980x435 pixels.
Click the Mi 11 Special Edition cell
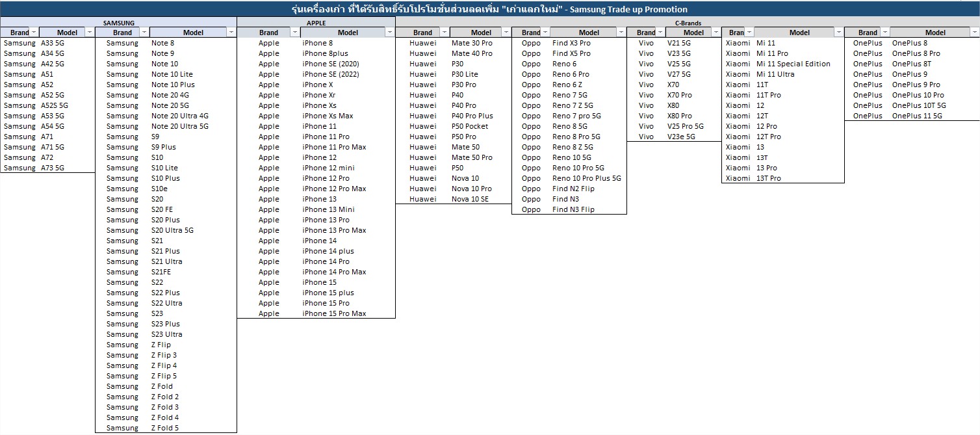coord(799,64)
